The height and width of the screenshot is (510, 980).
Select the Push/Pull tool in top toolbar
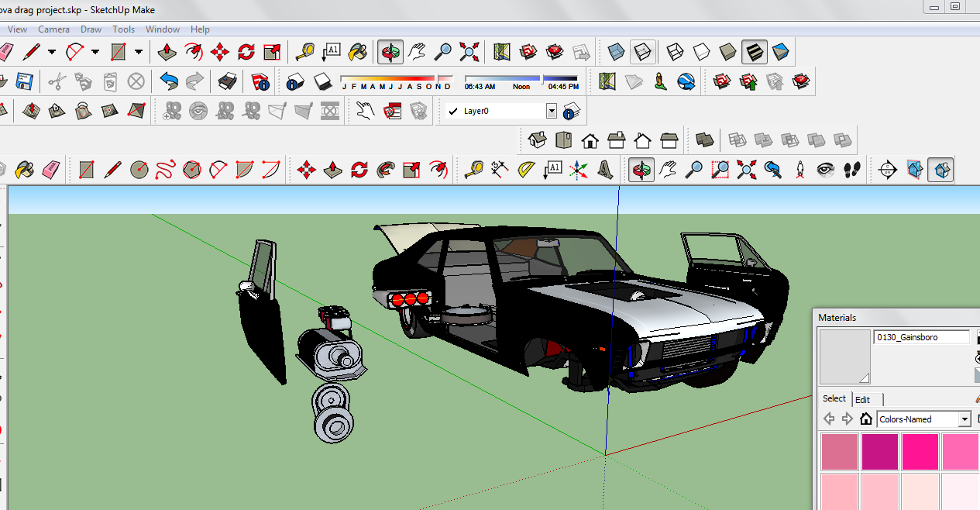click(167, 52)
